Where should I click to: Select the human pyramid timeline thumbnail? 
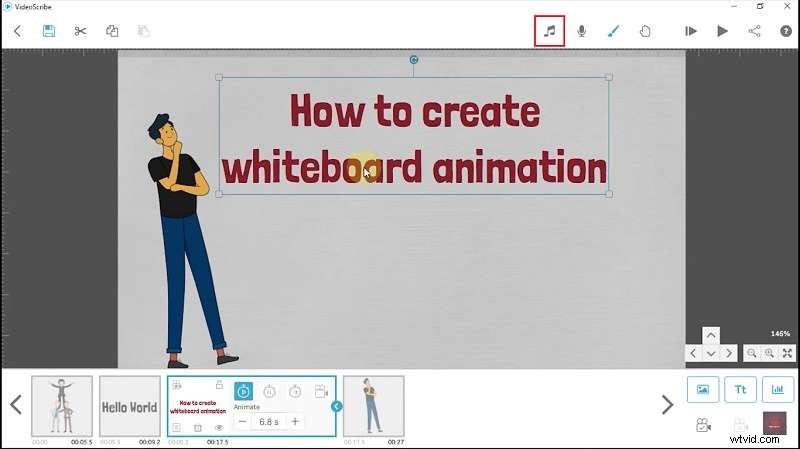coord(62,406)
